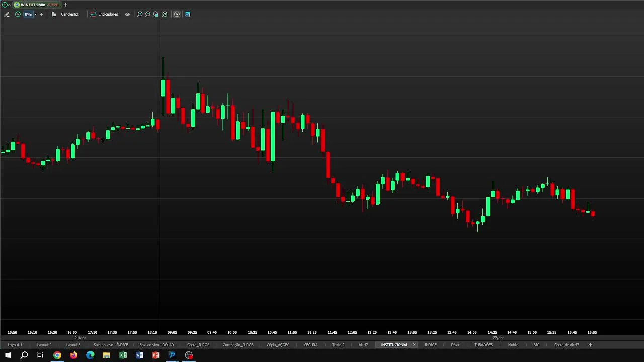Viewport: 644px width, 362px height.
Task: Switch to the Layout 1 tab
Action: [x=15, y=345]
